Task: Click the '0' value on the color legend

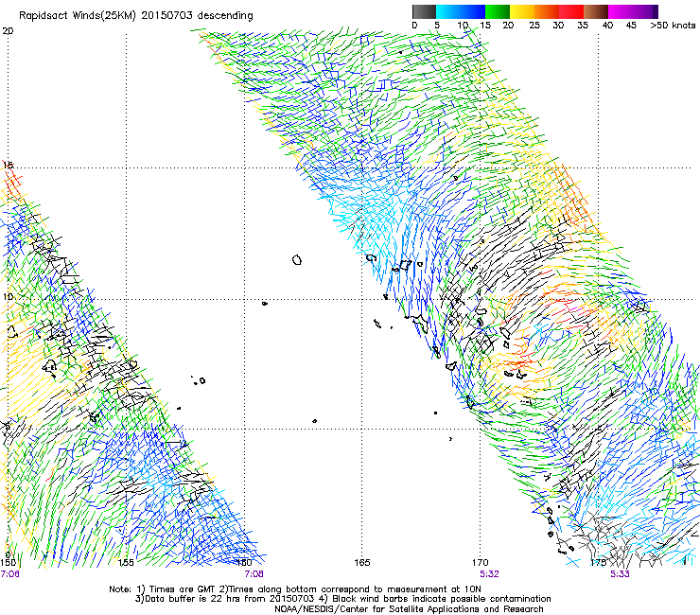Action: pyautogui.click(x=414, y=26)
